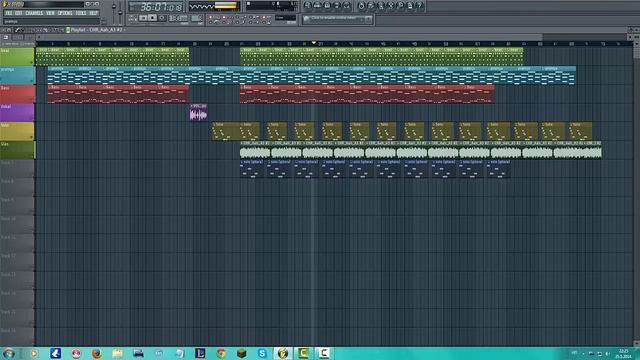
Task: Show the step sequencer shortcut icon
Action: point(317,5)
